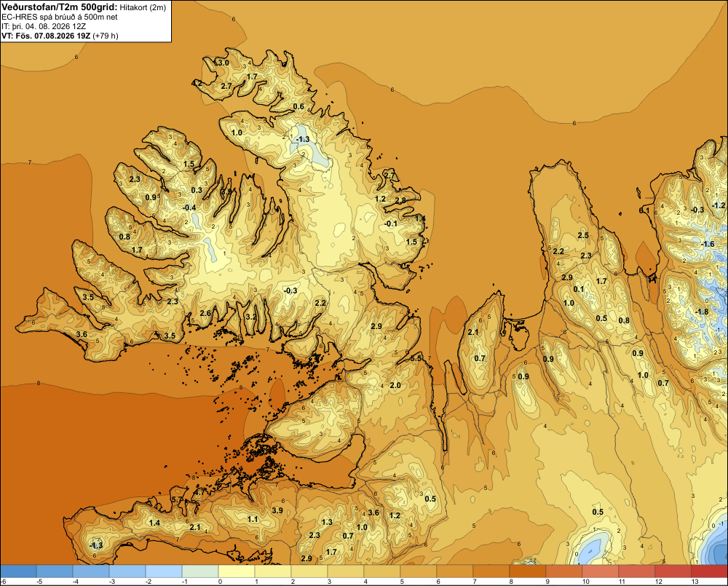This screenshot has height=586, width=728.
Task: Click the -0.4 temperature label
Action: (x=189, y=207)
